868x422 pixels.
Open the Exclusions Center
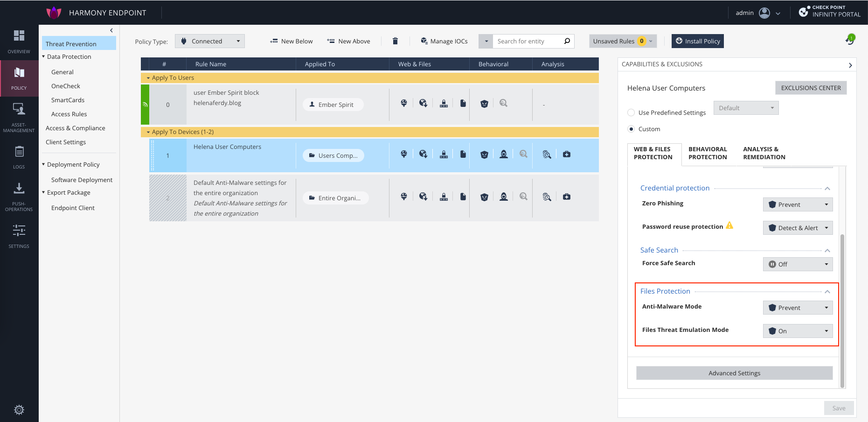(x=811, y=88)
